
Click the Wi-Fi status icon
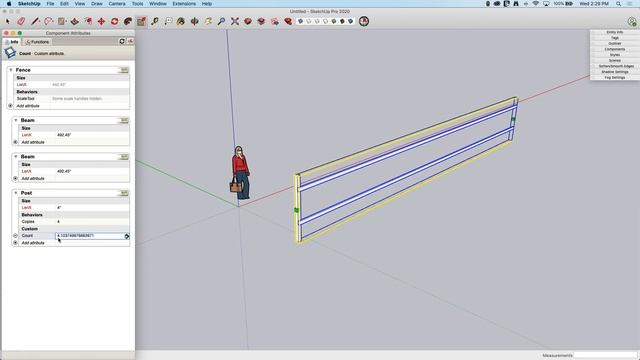pyautogui.click(x=536, y=4)
